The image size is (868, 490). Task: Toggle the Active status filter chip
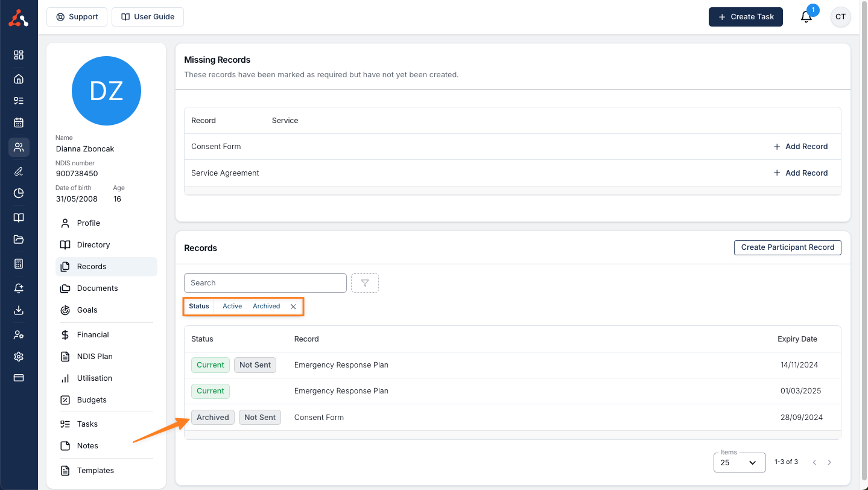coord(232,307)
